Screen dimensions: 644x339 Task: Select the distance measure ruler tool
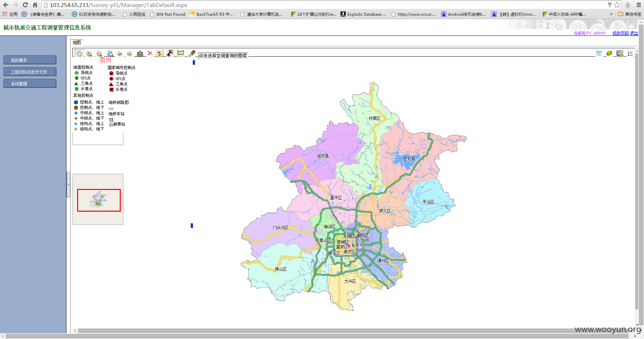click(x=140, y=53)
